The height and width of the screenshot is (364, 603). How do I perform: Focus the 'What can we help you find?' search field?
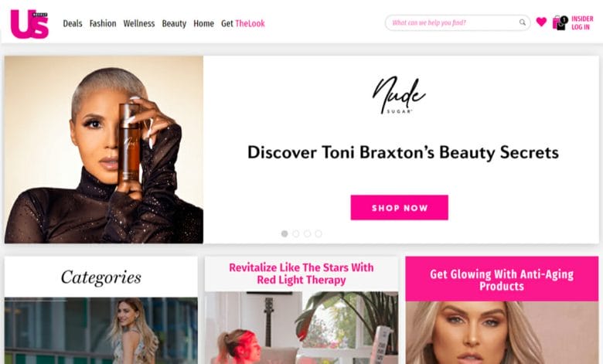(x=454, y=22)
